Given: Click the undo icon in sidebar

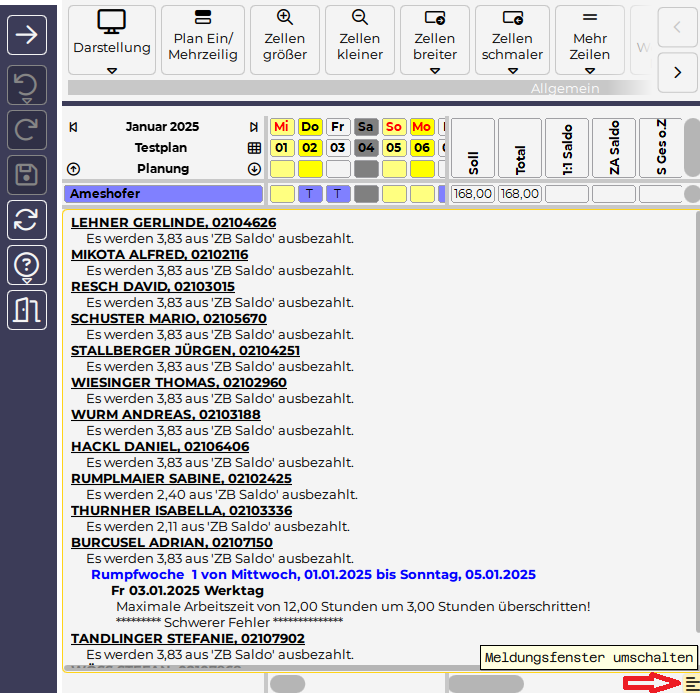Looking at the screenshot, I should (x=27, y=87).
